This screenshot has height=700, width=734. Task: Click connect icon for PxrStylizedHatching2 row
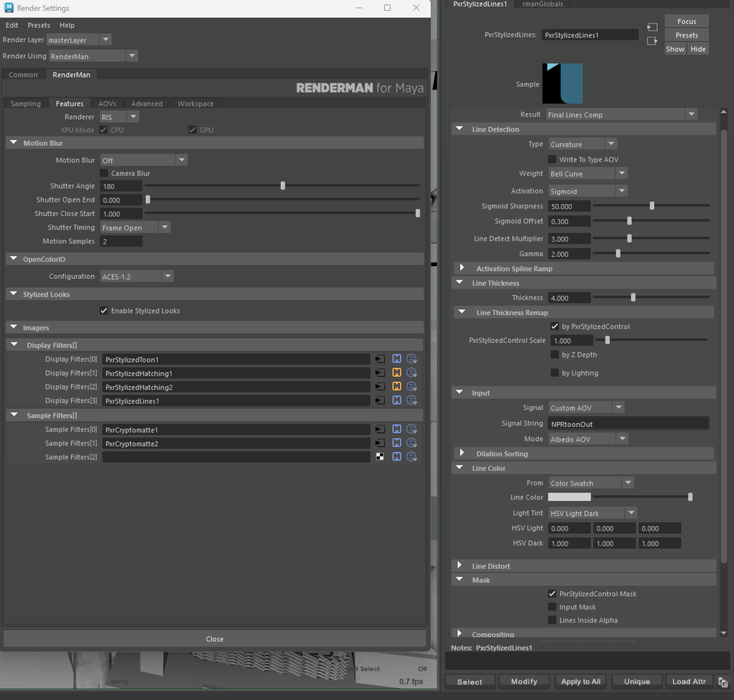point(380,387)
